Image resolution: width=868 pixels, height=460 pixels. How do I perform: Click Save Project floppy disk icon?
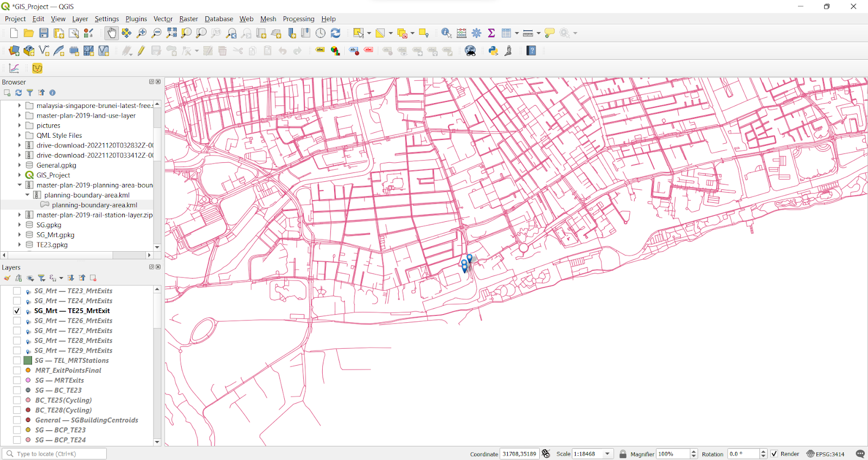[44, 33]
